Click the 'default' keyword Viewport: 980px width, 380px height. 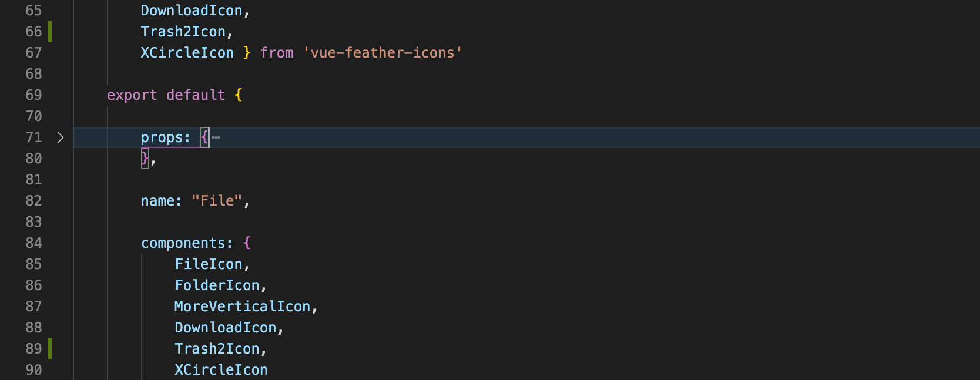click(196, 95)
